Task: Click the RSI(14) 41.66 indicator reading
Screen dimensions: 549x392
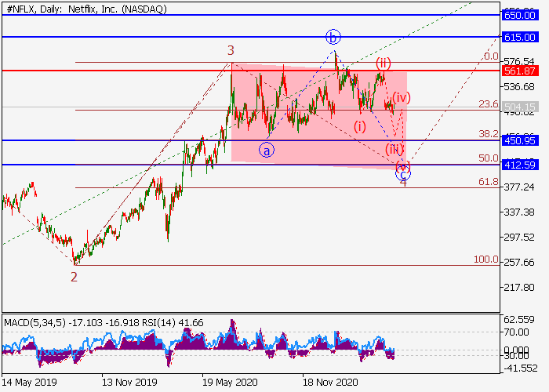Action: [173, 323]
